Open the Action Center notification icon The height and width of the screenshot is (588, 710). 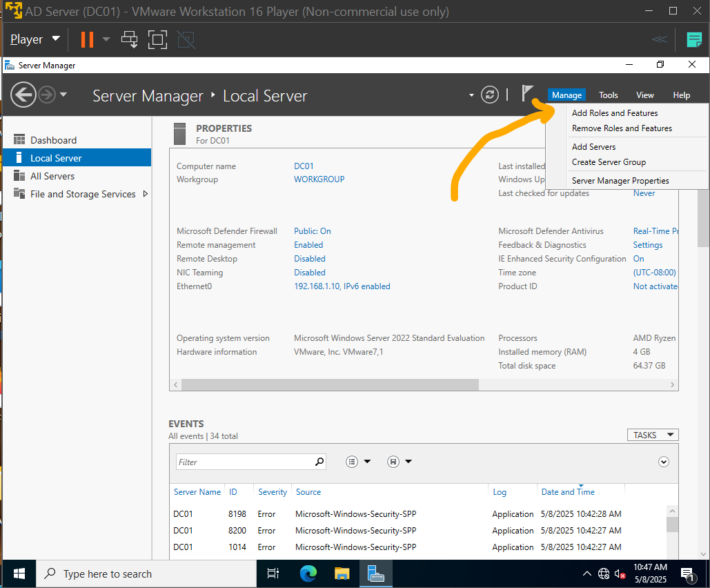pyautogui.click(x=688, y=574)
